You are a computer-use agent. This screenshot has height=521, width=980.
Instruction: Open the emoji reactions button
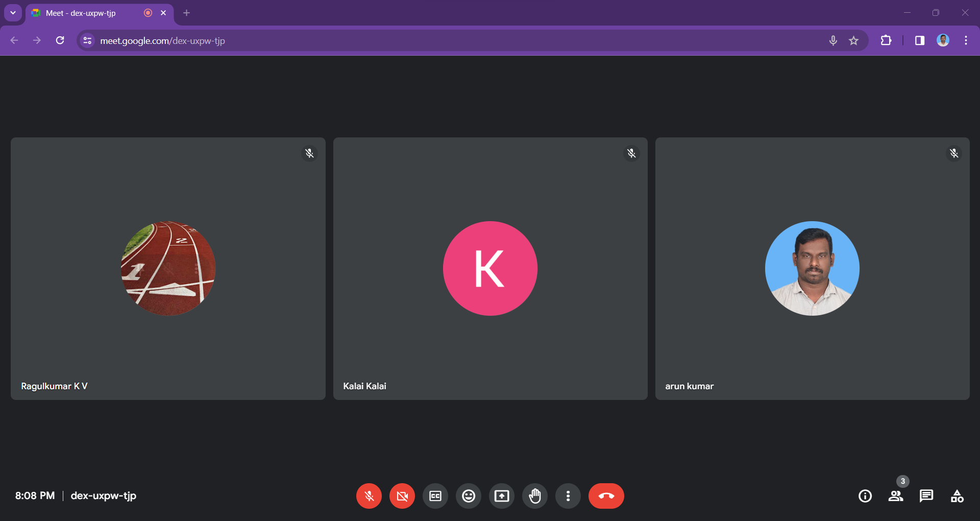pyautogui.click(x=469, y=496)
